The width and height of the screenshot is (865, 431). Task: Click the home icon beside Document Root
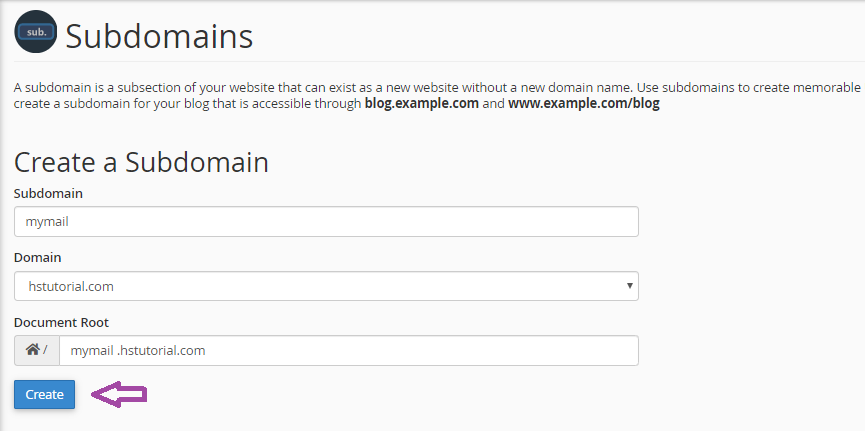[x=32, y=350]
